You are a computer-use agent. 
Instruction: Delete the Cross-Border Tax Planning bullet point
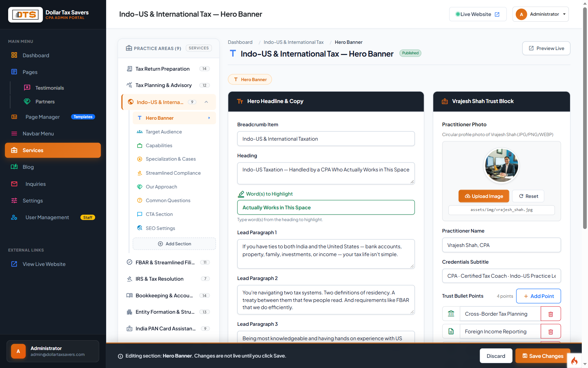pos(550,314)
